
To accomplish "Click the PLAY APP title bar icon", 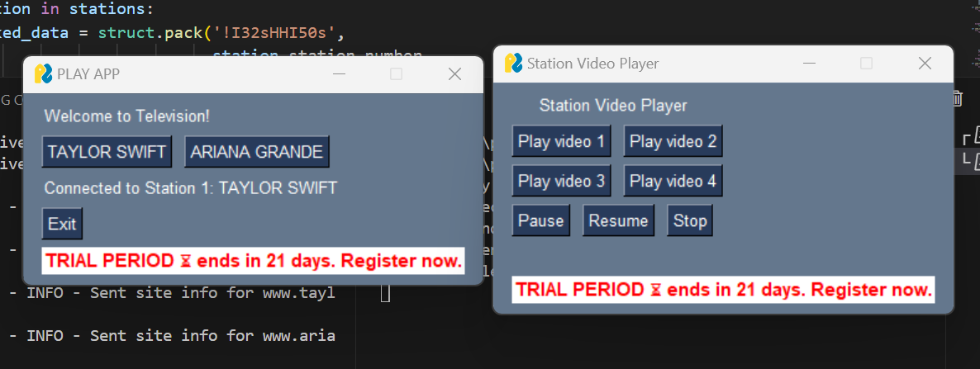I will [43, 74].
